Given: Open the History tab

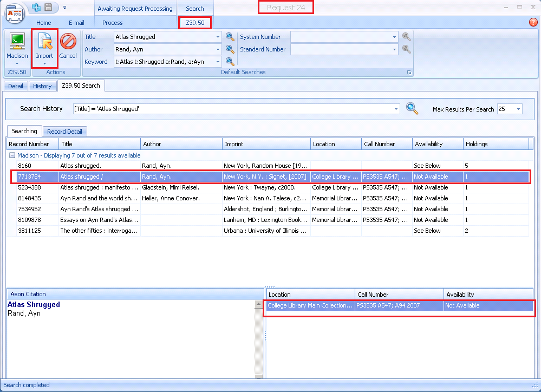Looking at the screenshot, I should tap(42, 86).
